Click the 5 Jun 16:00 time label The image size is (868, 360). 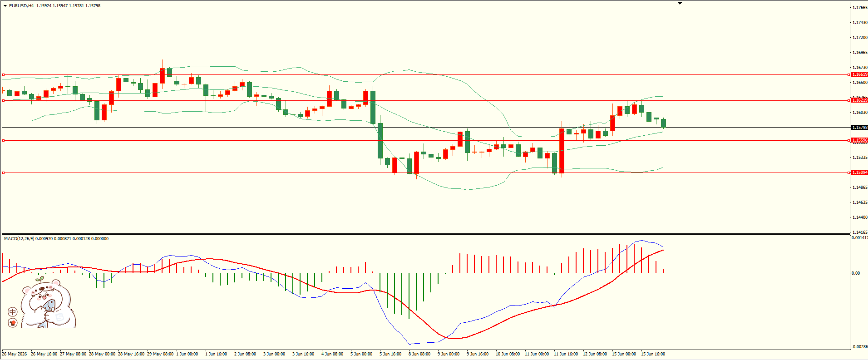pyautogui.click(x=390, y=354)
